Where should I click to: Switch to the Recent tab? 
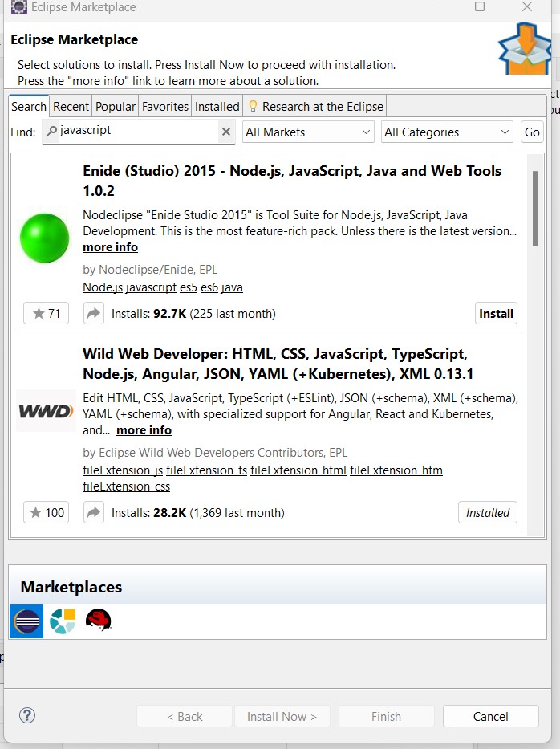click(x=71, y=106)
